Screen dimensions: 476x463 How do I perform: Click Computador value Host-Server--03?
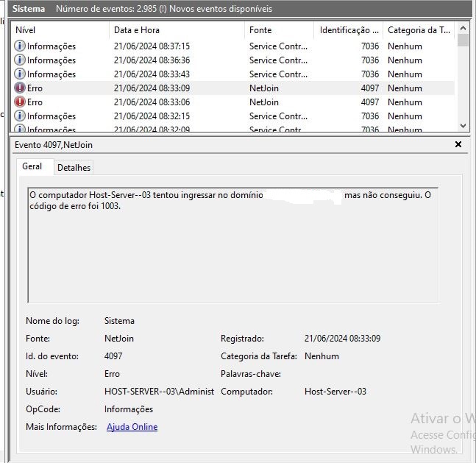click(x=335, y=392)
